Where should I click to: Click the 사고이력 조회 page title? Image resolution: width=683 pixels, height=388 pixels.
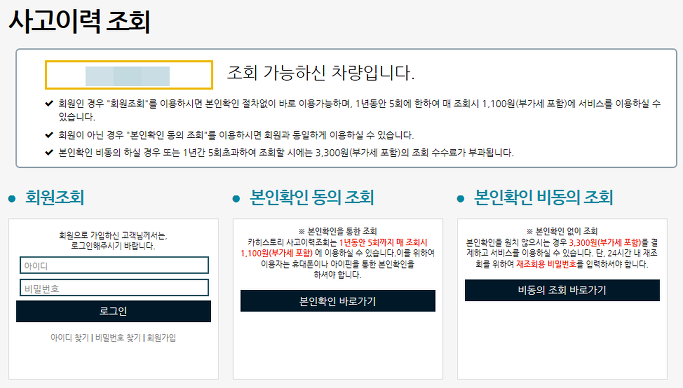coord(79,21)
